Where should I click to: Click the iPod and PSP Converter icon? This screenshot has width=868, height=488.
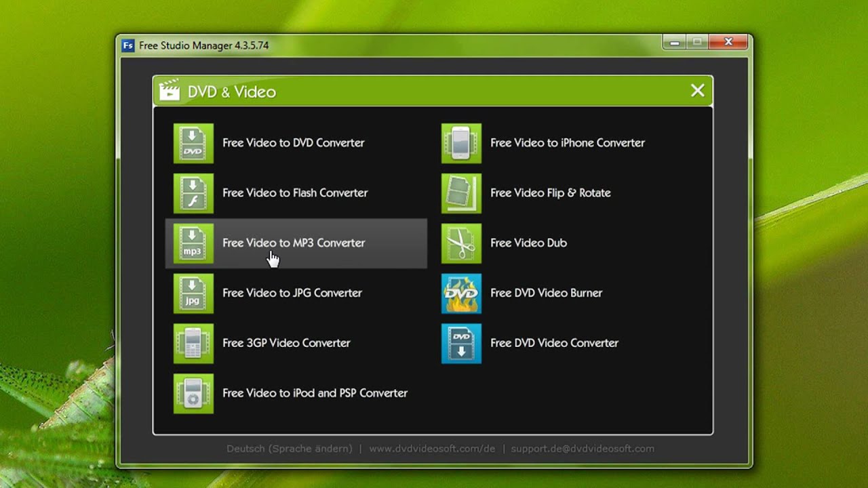coord(193,394)
